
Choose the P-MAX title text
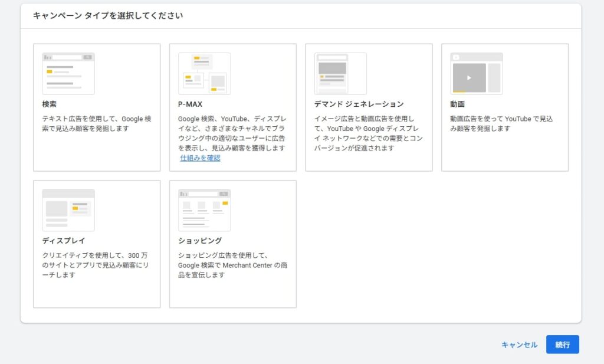[190, 104]
